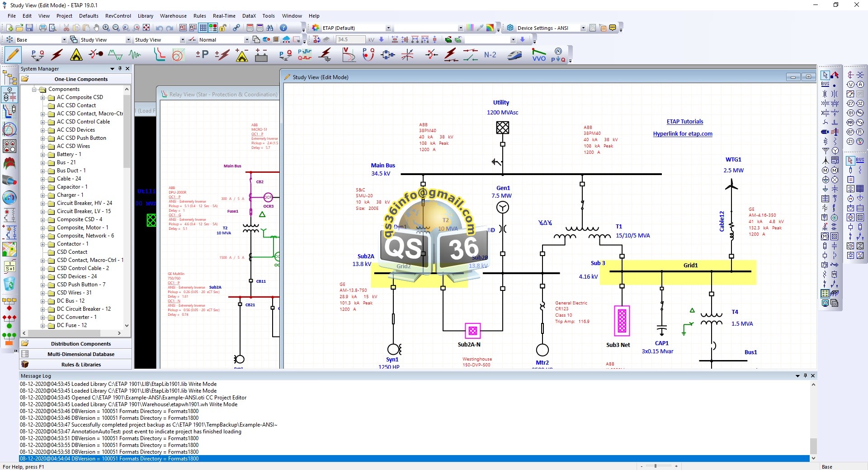
Task: Open the Warehouse menu
Action: pyautogui.click(x=173, y=16)
